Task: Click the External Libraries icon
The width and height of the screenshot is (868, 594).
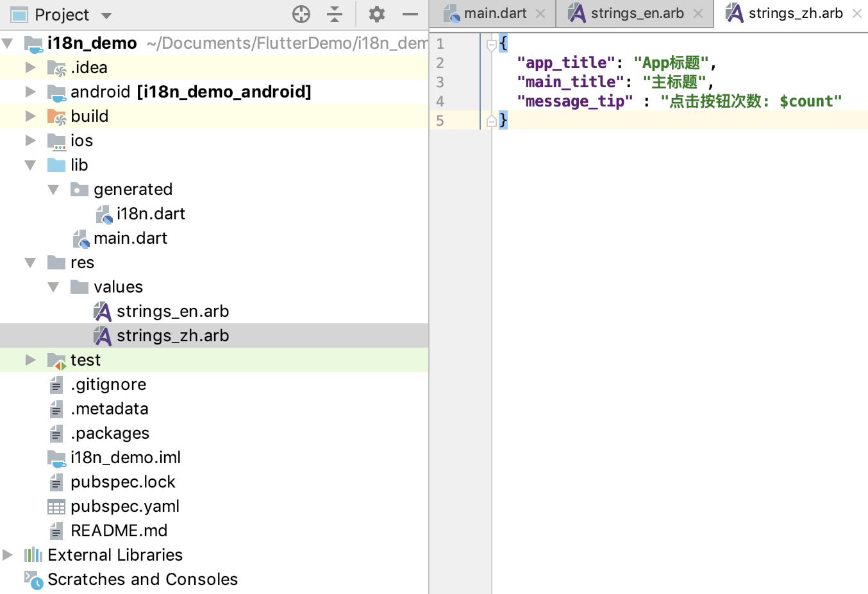Action: click(33, 555)
